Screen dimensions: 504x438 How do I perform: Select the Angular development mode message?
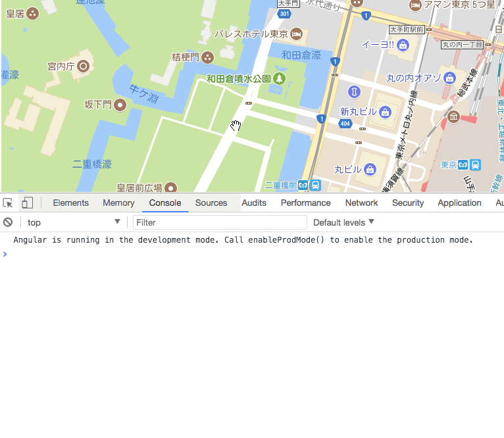tap(243, 240)
